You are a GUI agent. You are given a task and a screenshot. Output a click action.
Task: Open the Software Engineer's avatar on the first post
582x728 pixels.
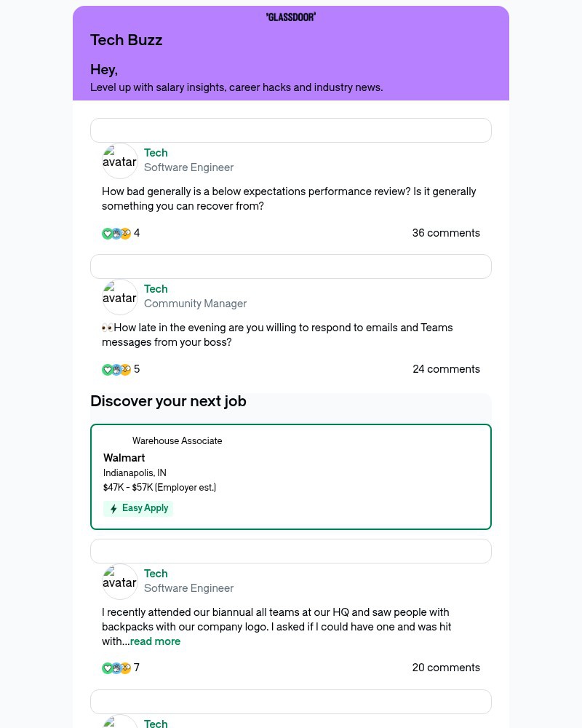click(x=119, y=160)
